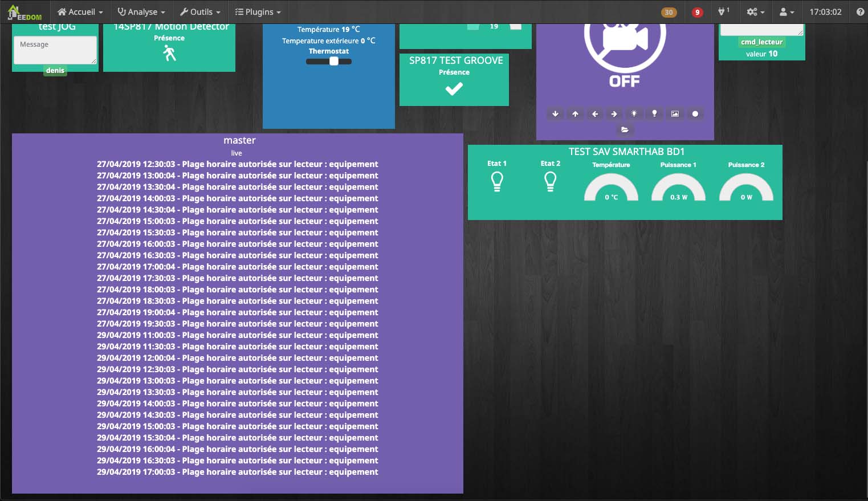Image resolution: width=868 pixels, height=501 pixels.
Task: Select log line 27/04/2019 14:00:03
Action: coord(237,198)
